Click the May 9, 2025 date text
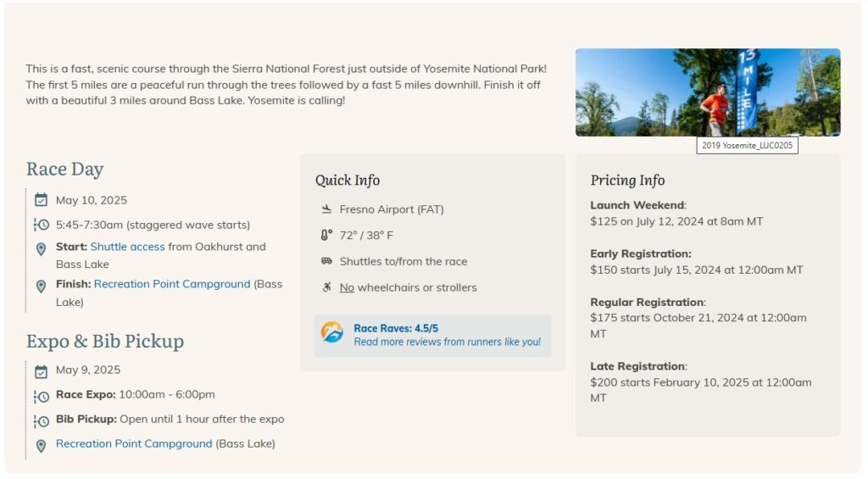868x479 pixels. (x=88, y=370)
